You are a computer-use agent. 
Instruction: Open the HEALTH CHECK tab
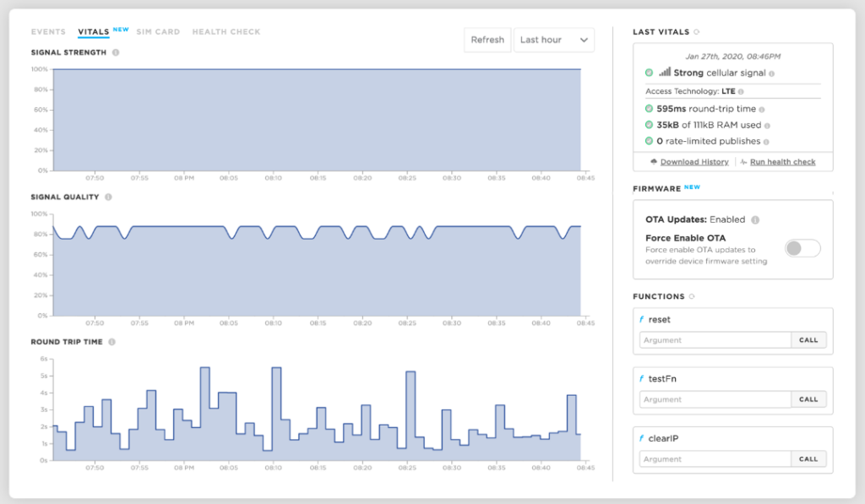pos(226,31)
